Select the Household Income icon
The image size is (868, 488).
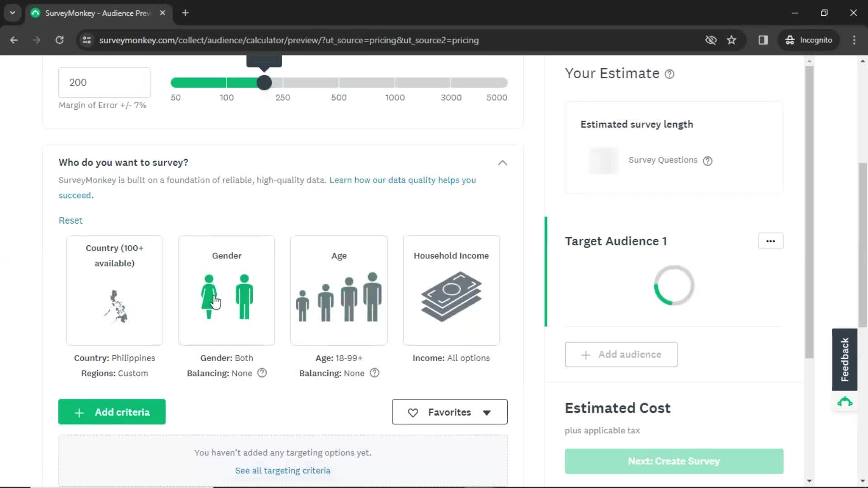pyautogui.click(x=451, y=296)
